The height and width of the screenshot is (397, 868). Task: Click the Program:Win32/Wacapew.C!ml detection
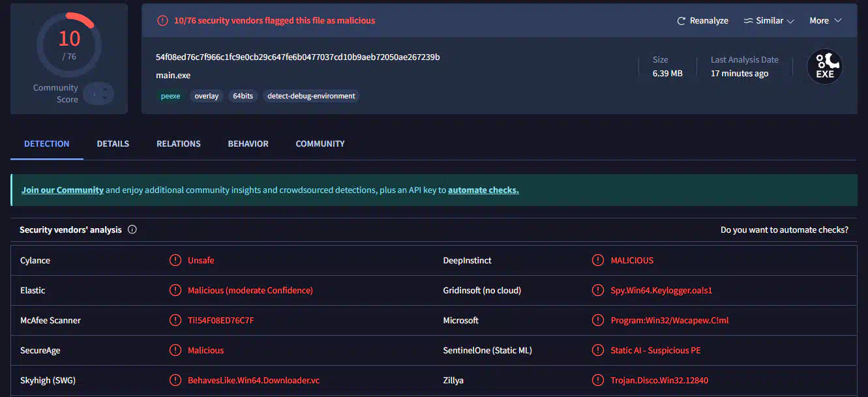click(670, 320)
